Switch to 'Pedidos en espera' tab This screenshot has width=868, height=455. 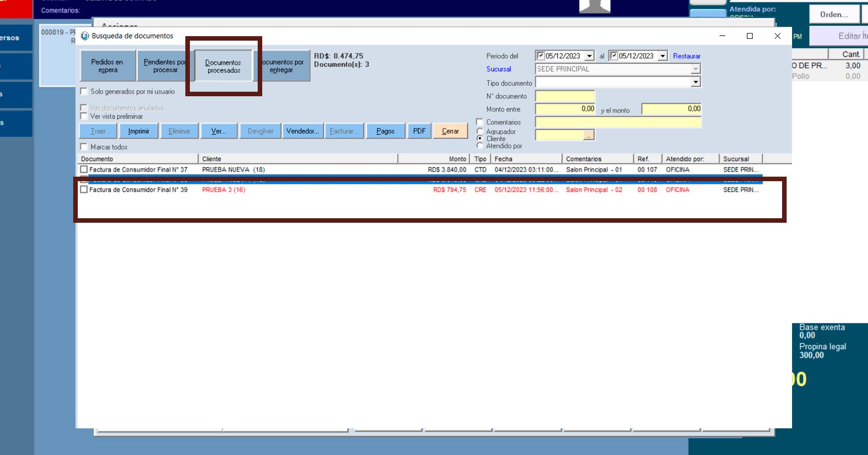coord(107,66)
